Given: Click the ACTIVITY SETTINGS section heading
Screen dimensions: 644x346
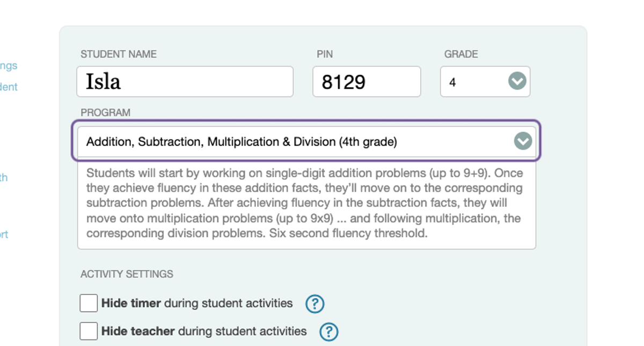Looking at the screenshot, I should (x=127, y=274).
